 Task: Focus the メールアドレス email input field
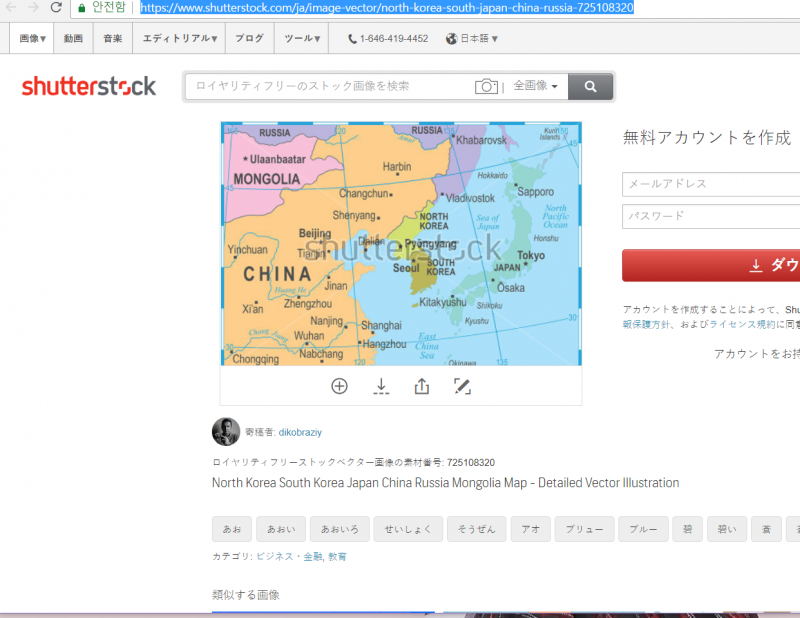[x=712, y=184]
